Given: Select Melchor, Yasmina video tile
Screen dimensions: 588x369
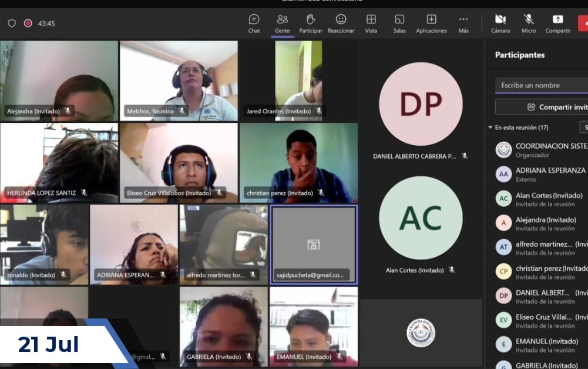Looking at the screenshot, I should click(179, 81).
